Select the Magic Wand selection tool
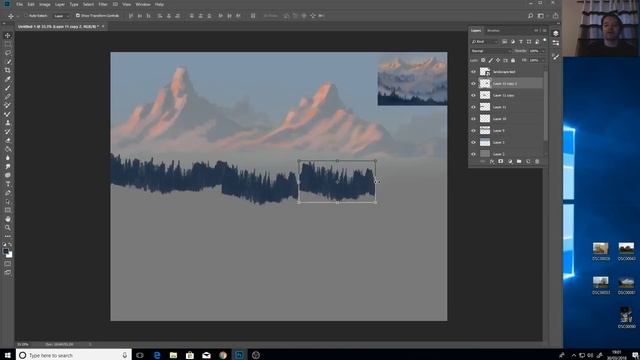Viewport: 640px width, 360px height. 8,62
